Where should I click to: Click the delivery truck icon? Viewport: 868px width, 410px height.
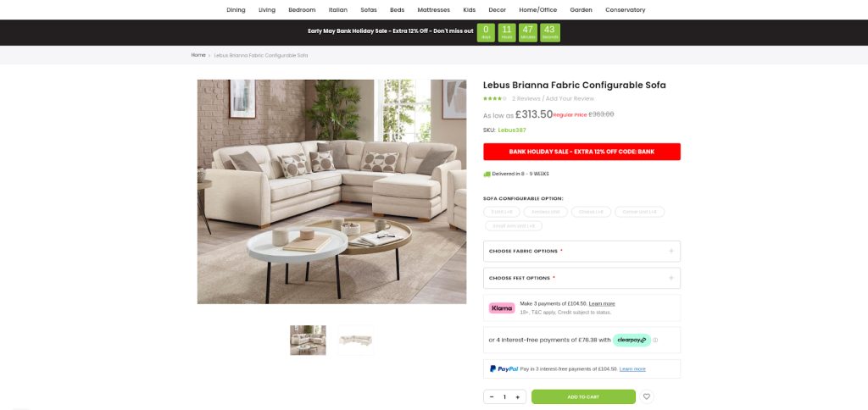tap(487, 174)
